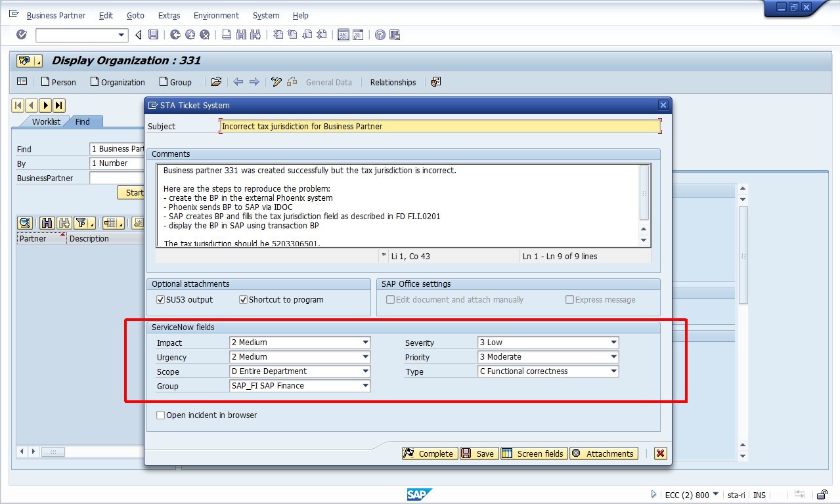The width and height of the screenshot is (840, 504).
Task: Click Edit document and attach manually checkbox
Action: (390, 300)
